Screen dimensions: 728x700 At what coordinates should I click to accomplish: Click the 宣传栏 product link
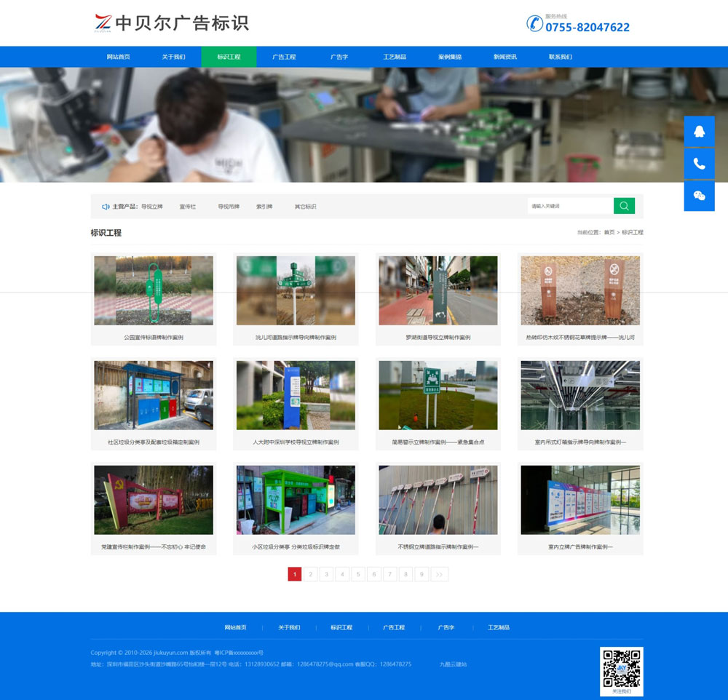189,206
